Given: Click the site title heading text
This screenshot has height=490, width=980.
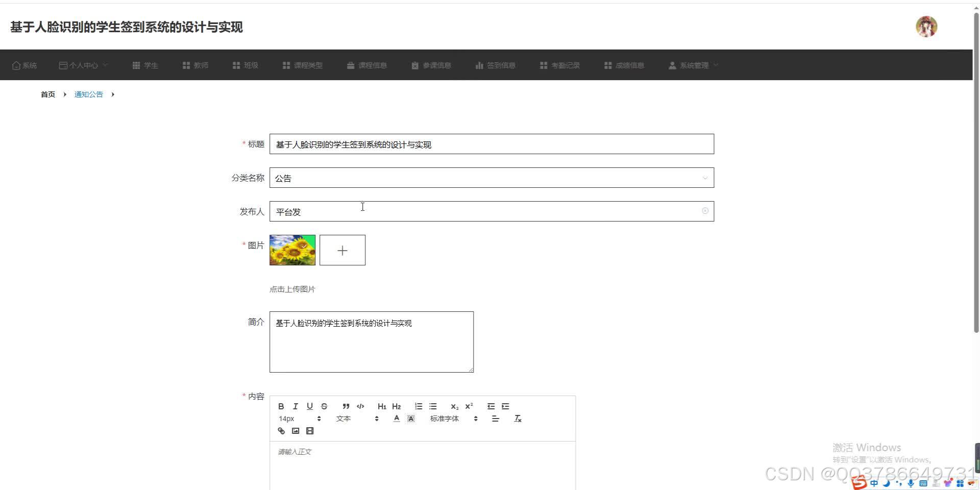Looking at the screenshot, I should 127,27.
